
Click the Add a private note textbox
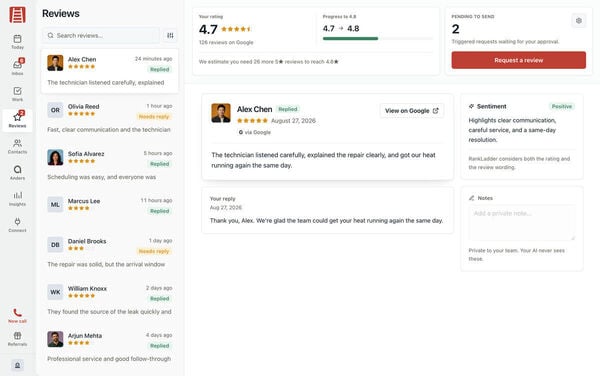point(522,223)
